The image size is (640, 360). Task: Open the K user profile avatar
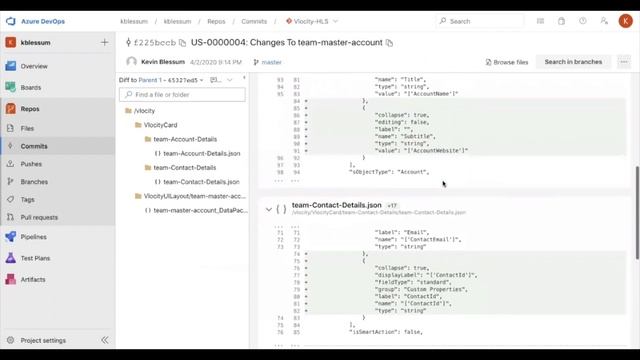pyautogui.click(x=625, y=21)
